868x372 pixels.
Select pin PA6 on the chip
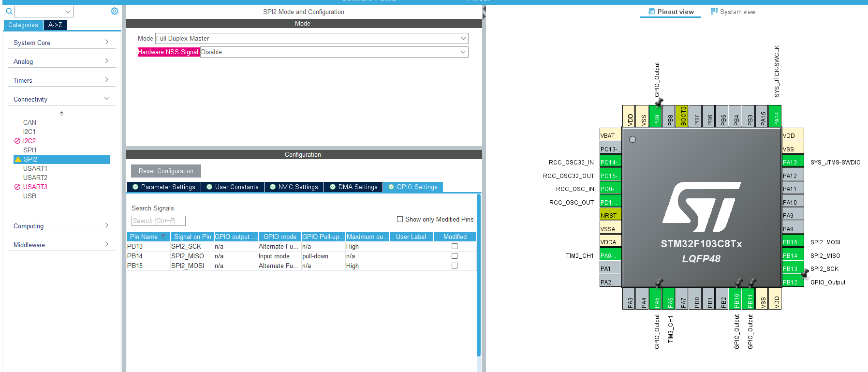pos(669,298)
